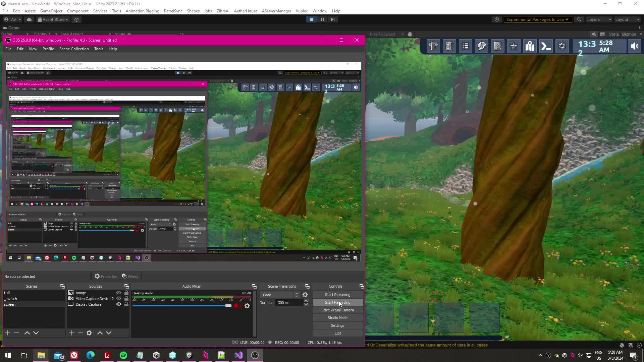Hide the Display Capture source

(x=119, y=304)
